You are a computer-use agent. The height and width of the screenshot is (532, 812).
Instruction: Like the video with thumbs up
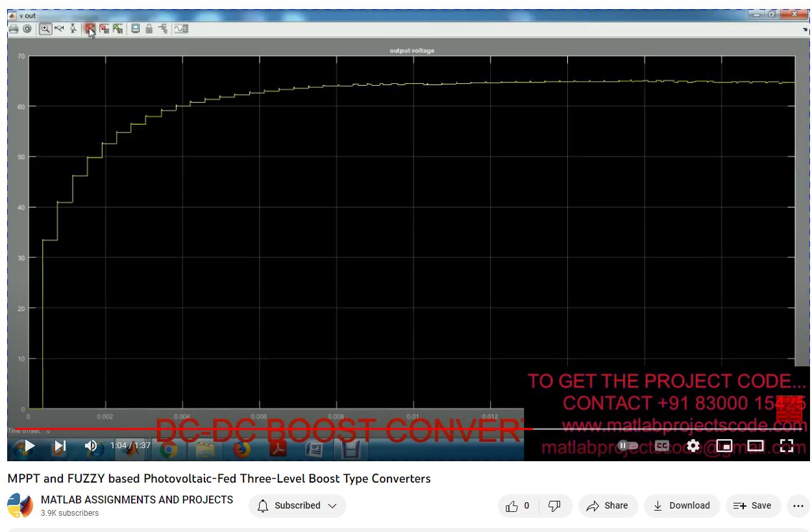click(x=518, y=506)
